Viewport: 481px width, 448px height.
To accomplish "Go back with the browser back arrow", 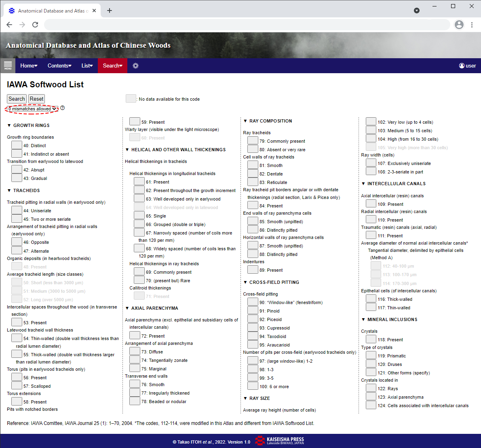I will click(x=10, y=25).
